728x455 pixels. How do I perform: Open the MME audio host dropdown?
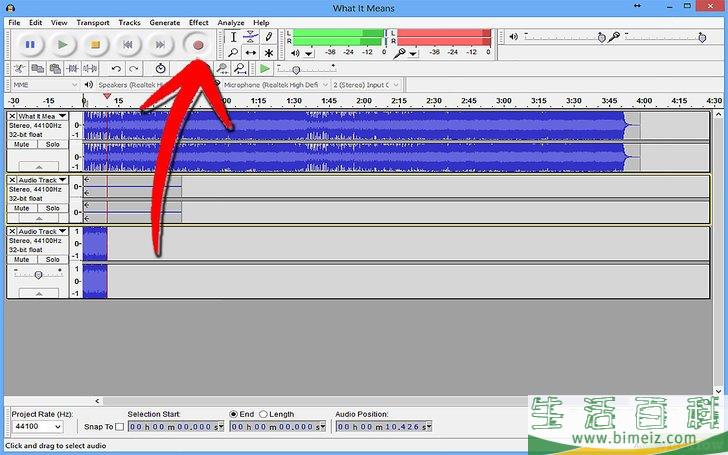point(45,85)
